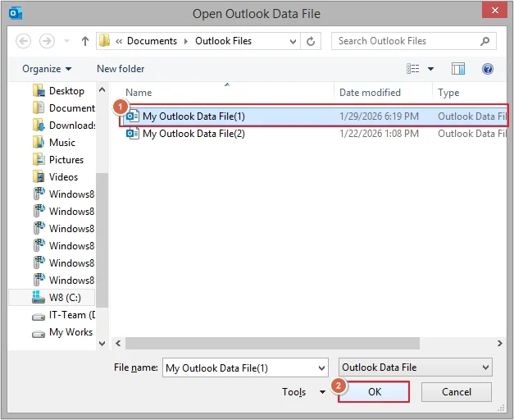Image resolution: width=514 pixels, height=420 pixels.
Task: Click New folder
Action: pyautogui.click(x=121, y=69)
